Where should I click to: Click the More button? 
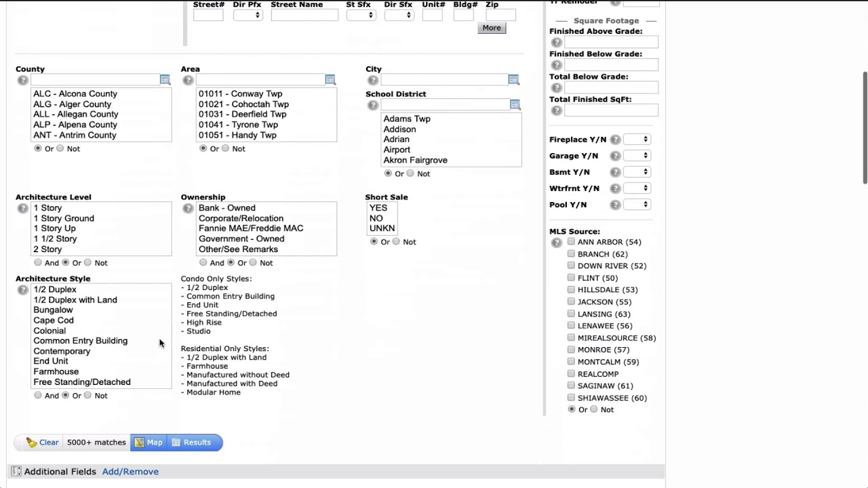pyautogui.click(x=492, y=28)
